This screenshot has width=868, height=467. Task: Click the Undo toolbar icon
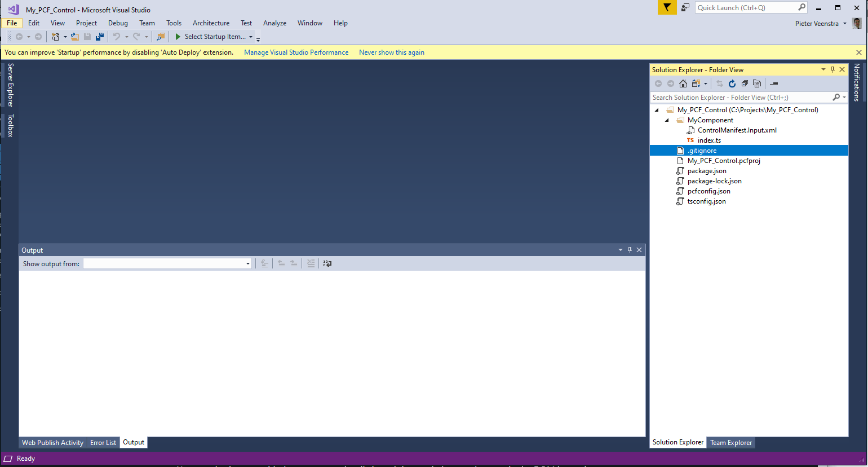[117, 37]
